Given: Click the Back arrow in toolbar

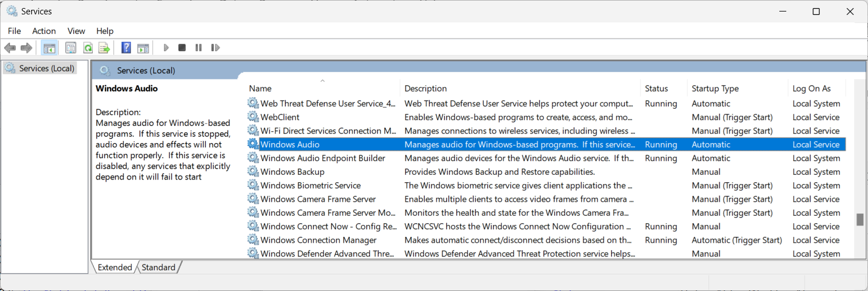Looking at the screenshot, I should click(10, 48).
